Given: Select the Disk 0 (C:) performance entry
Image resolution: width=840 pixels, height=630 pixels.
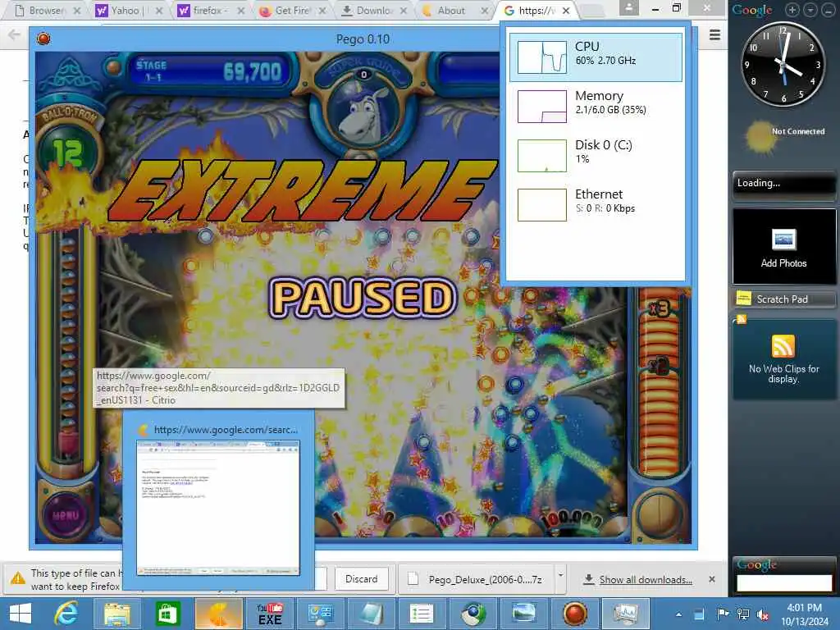Looking at the screenshot, I should [x=596, y=155].
